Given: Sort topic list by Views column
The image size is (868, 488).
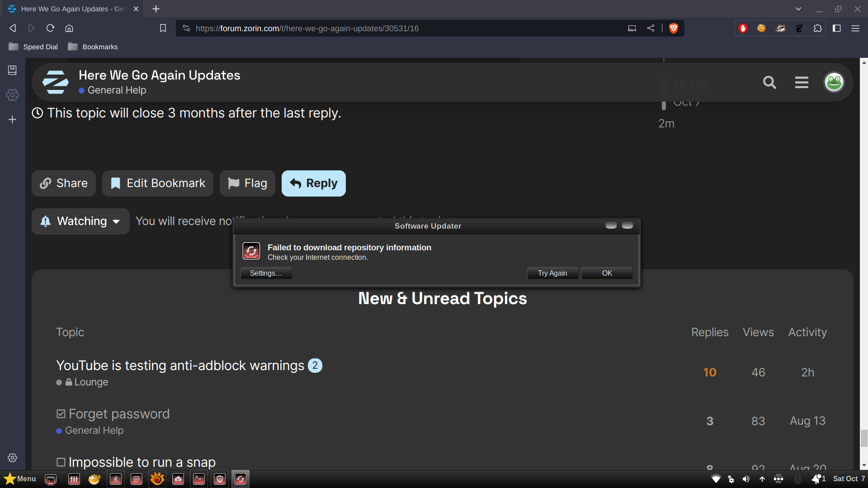Looking at the screenshot, I should [758, 332].
